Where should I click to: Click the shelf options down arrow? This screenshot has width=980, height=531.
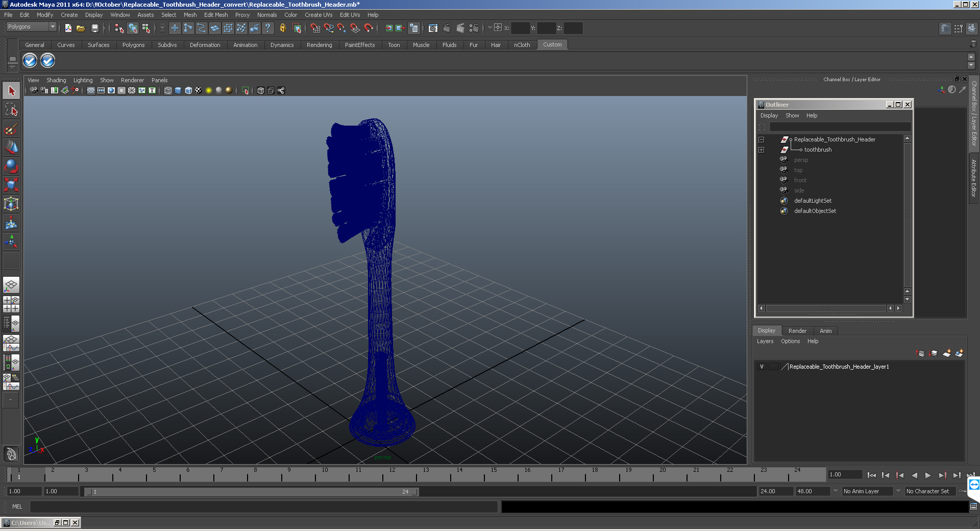(13, 67)
